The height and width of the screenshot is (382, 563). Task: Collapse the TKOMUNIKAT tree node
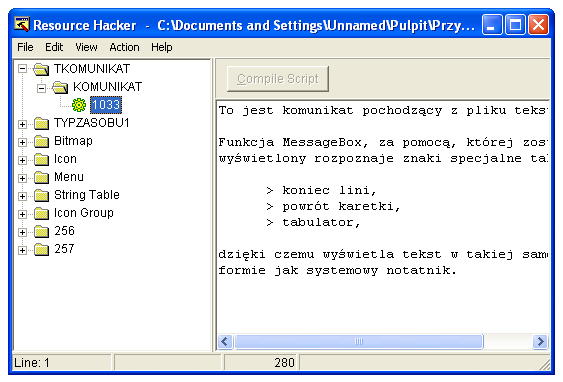click(x=22, y=69)
